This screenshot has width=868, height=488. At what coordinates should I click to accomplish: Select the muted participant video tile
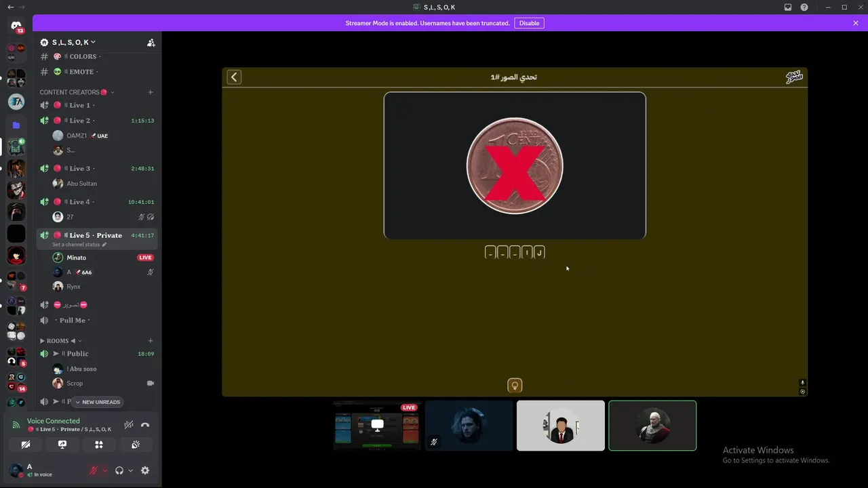[469, 426]
